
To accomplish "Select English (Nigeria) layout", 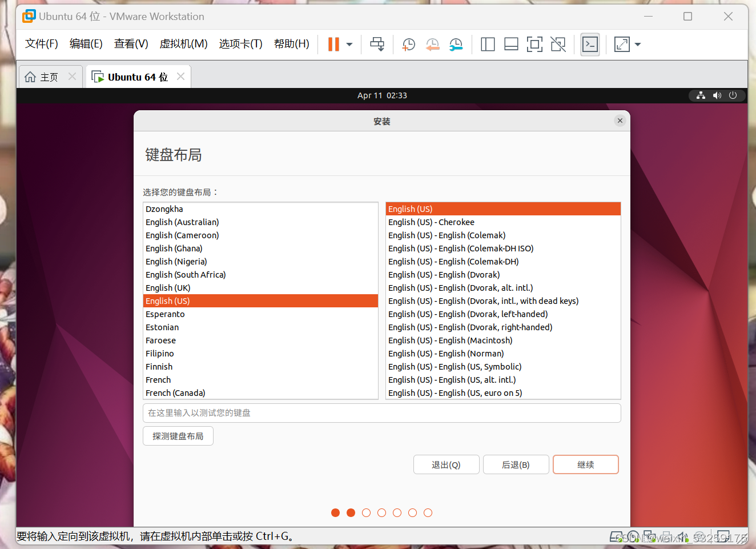I will coord(260,262).
